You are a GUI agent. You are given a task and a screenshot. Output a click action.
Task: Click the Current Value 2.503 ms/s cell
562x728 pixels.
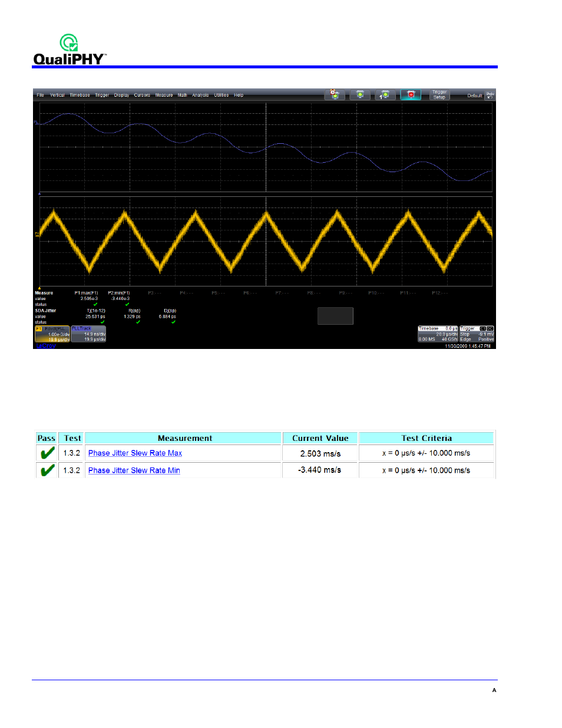(320, 453)
